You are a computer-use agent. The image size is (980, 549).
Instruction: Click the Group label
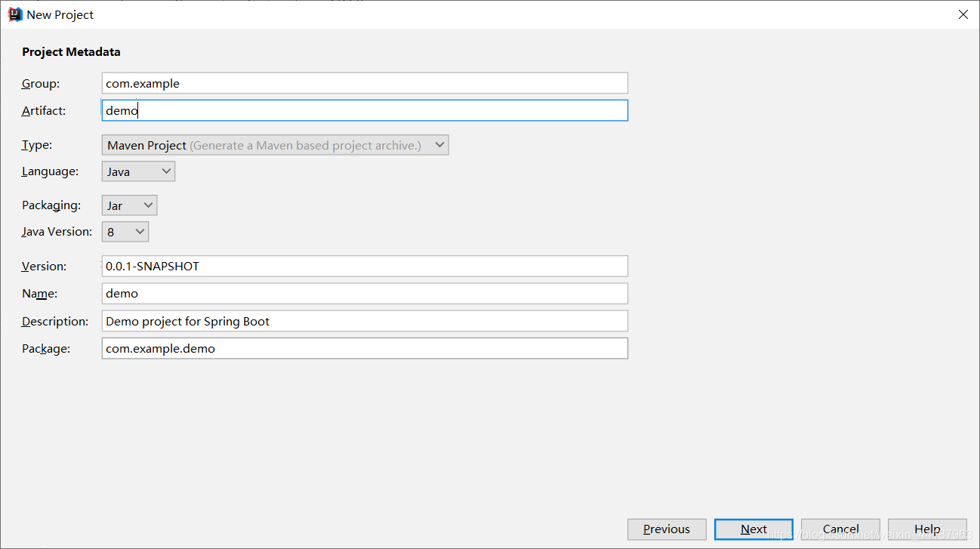41,83
